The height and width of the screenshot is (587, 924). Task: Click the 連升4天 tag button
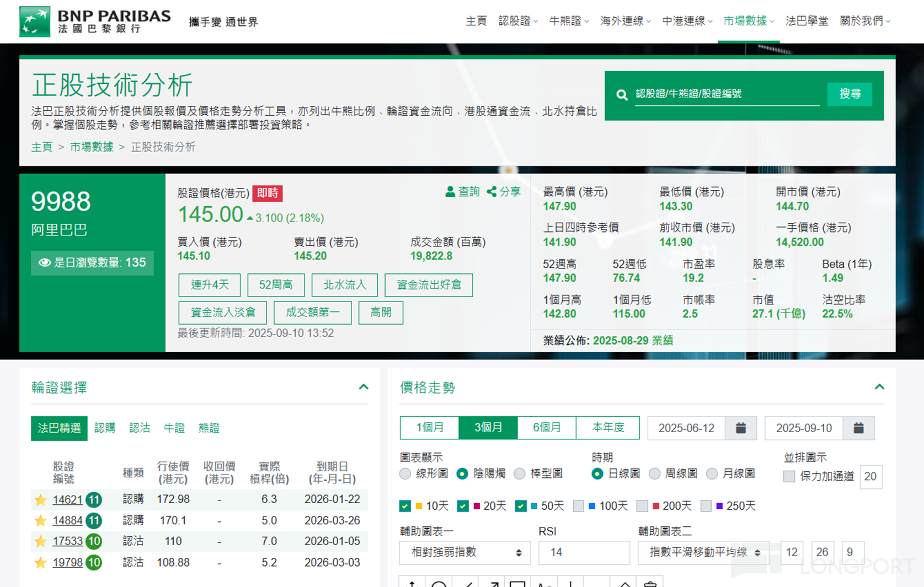tap(210, 285)
